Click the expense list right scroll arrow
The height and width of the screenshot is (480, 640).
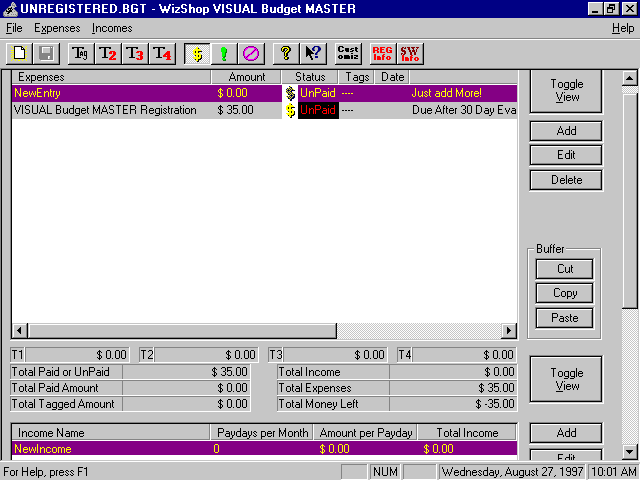click(x=509, y=331)
